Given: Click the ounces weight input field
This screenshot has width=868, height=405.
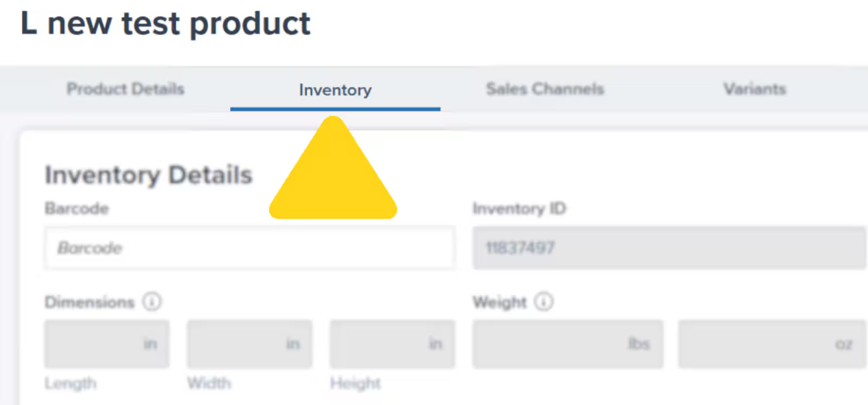Looking at the screenshot, I should (772, 344).
